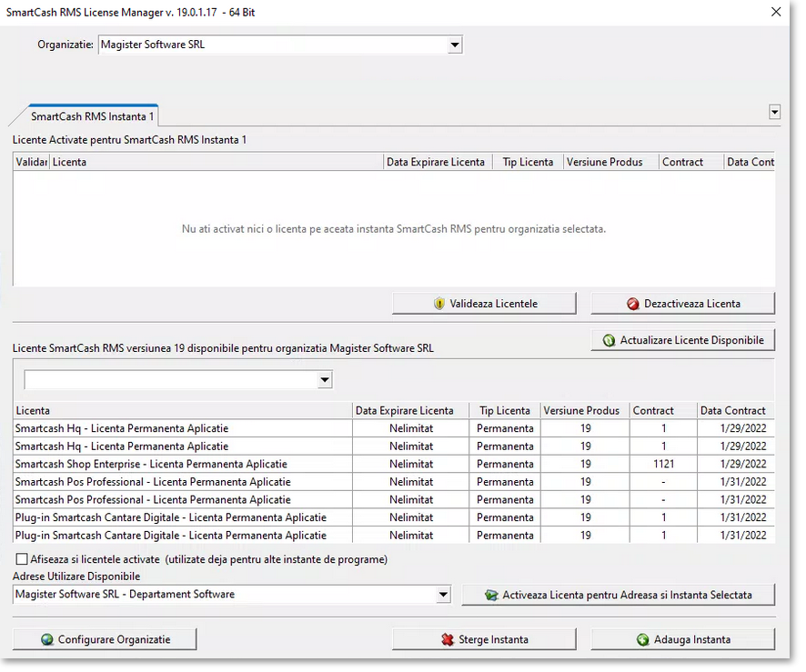Click the top Contract column header

[x=690, y=163]
